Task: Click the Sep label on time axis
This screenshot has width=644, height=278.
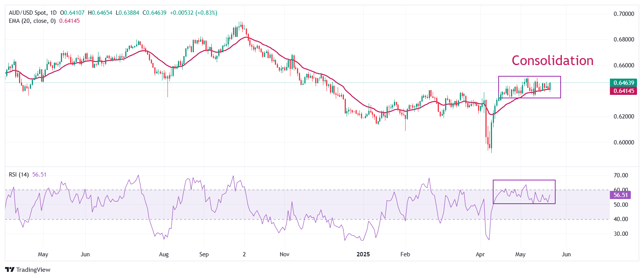Action: (204, 254)
